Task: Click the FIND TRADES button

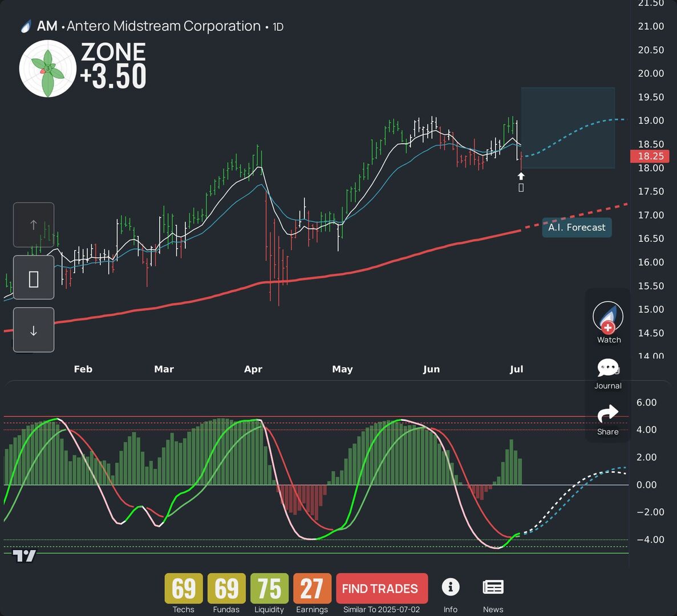Action: tap(382, 589)
